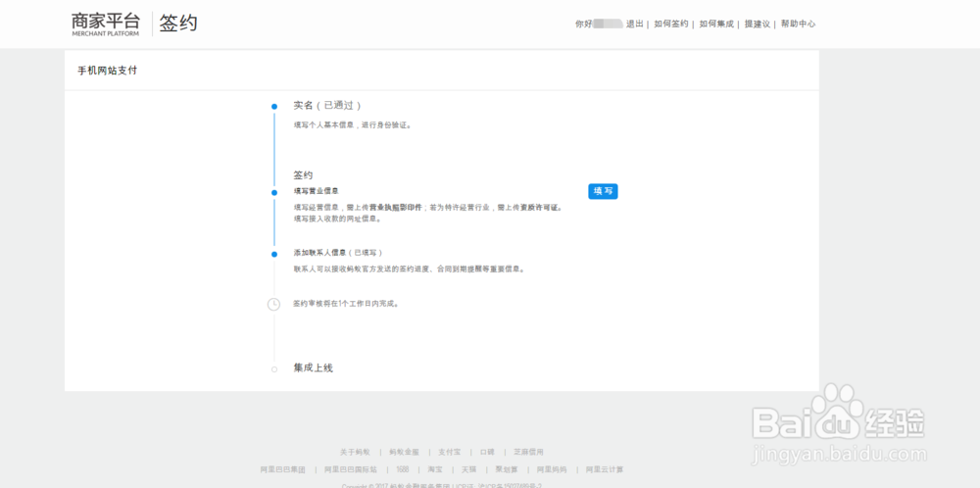Click text 填写接入收款的网址信息
This screenshot has height=488, width=980.
pyautogui.click(x=337, y=219)
